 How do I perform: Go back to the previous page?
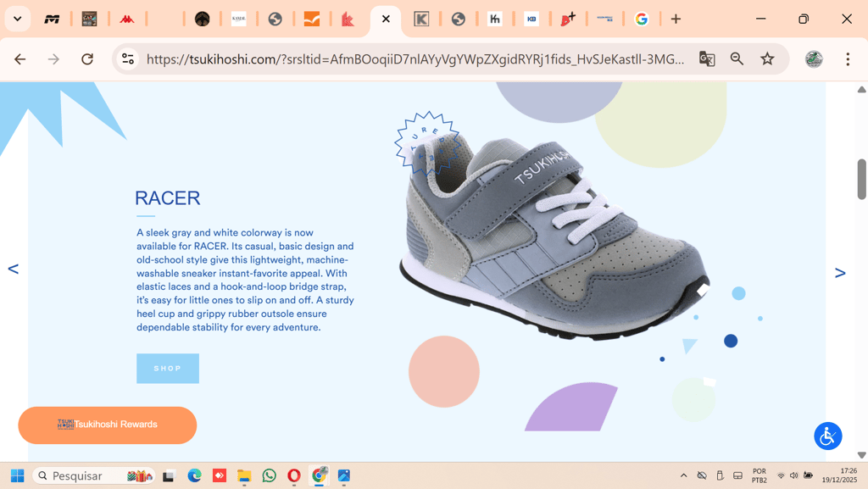[x=20, y=58]
